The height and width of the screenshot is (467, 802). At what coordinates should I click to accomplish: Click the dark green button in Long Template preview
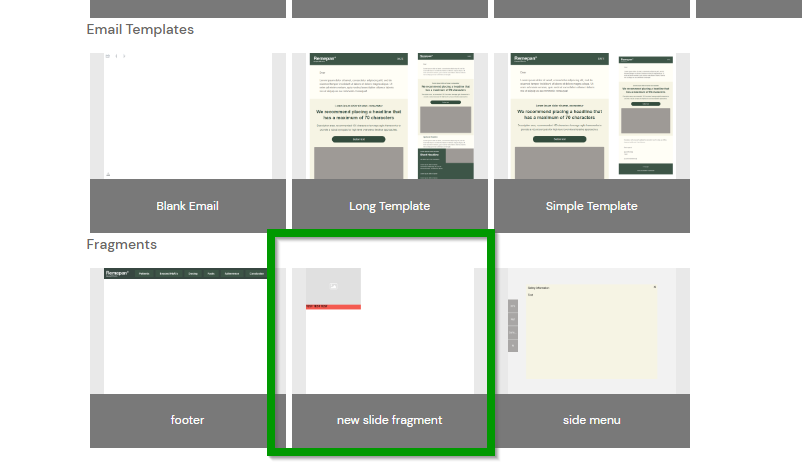[359, 140]
